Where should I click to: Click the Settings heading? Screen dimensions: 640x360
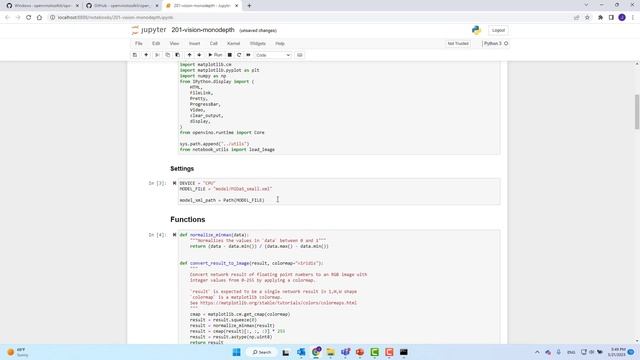coord(182,169)
